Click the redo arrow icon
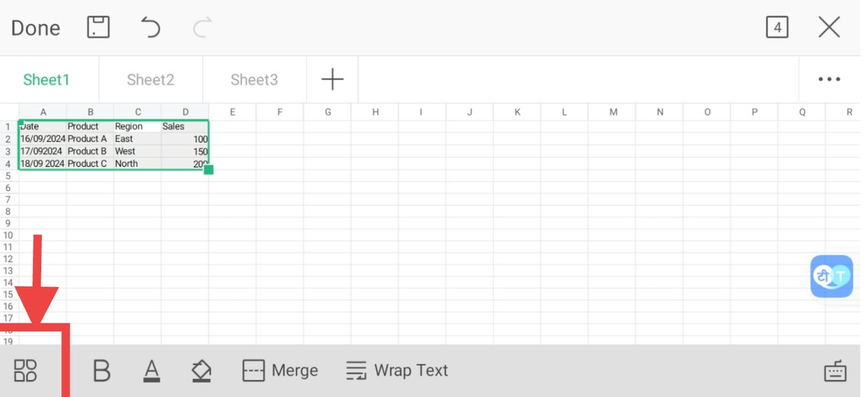868x397 pixels. [x=203, y=27]
